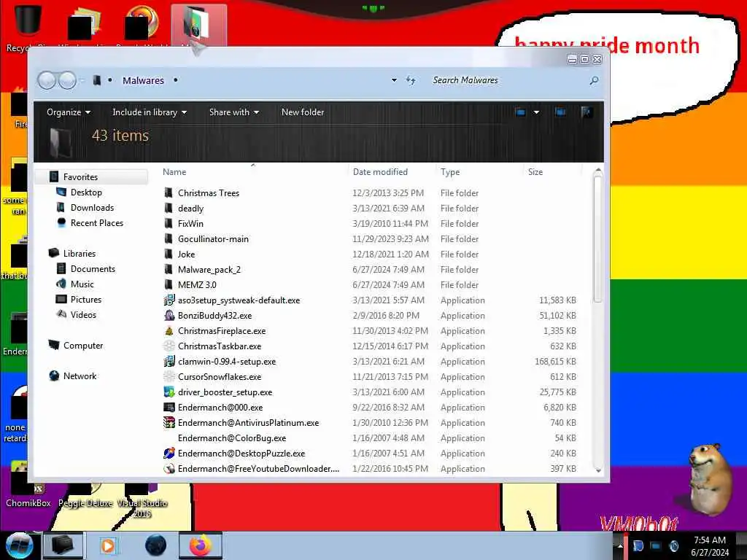Open Videos library in sidebar
Viewport: 747px width, 560px height.
[83, 315]
